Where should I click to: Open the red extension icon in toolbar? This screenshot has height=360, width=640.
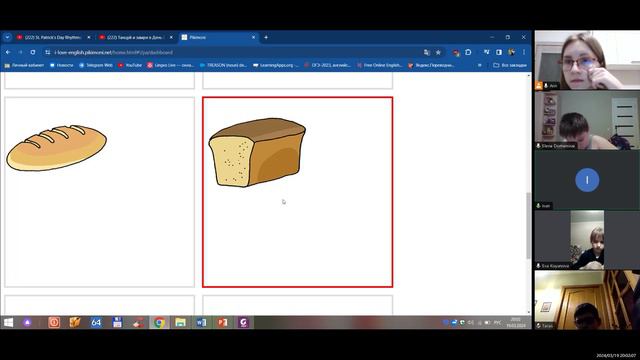click(x=456, y=52)
